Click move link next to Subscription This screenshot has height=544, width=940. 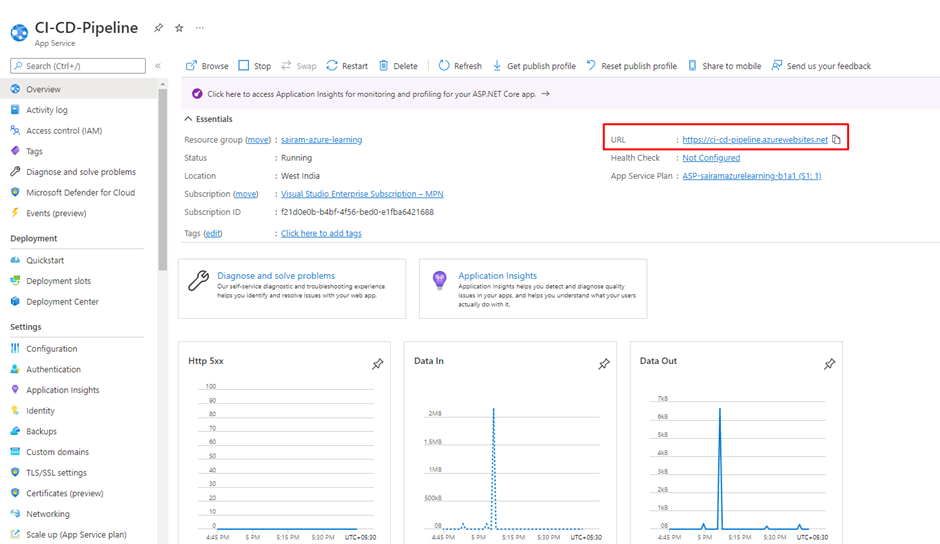tap(245, 194)
